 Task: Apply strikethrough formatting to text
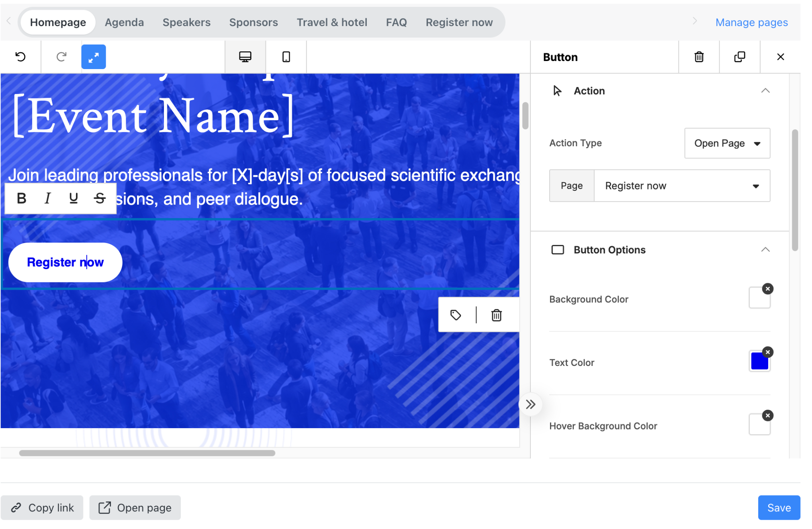point(100,198)
